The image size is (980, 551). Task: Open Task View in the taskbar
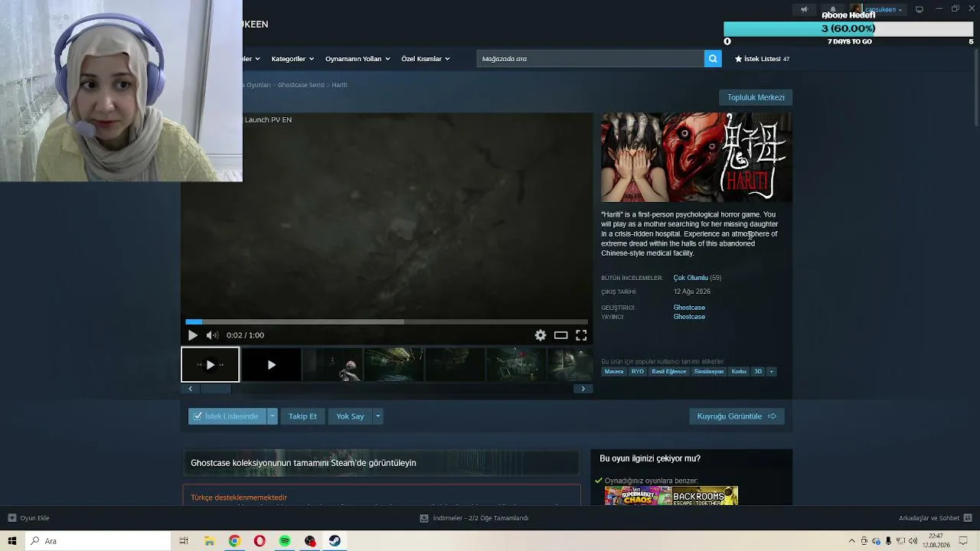point(184,541)
